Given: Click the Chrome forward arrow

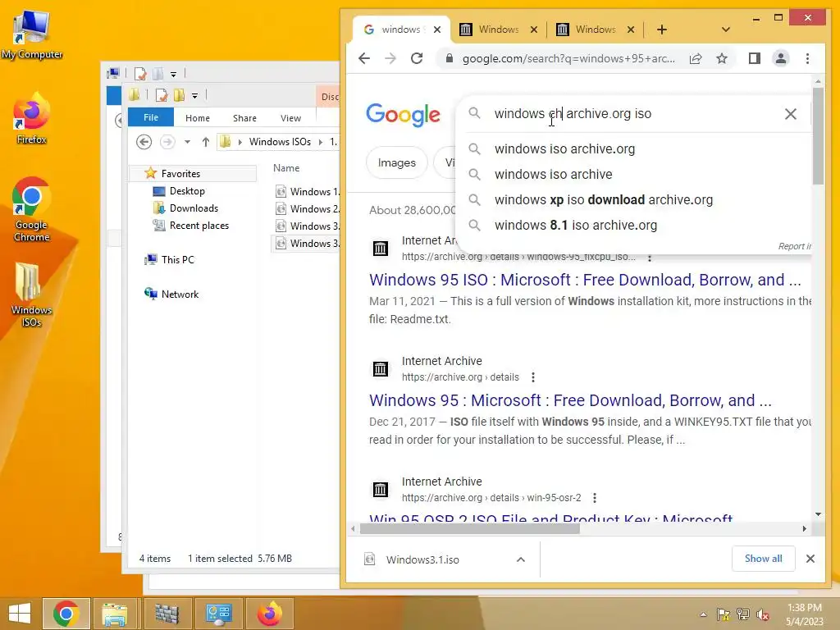Looking at the screenshot, I should tap(390, 58).
